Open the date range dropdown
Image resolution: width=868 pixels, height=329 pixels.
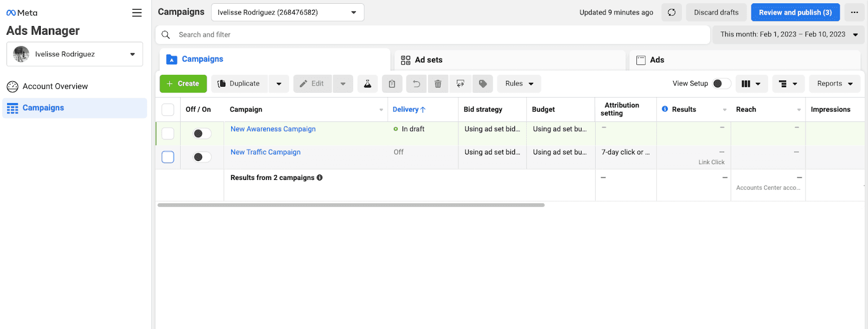point(788,35)
